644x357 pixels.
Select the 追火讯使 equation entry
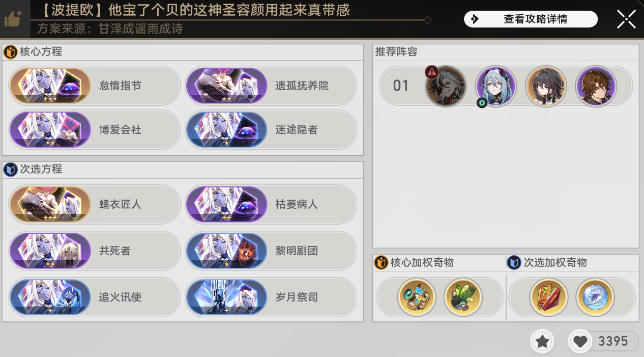(x=95, y=297)
